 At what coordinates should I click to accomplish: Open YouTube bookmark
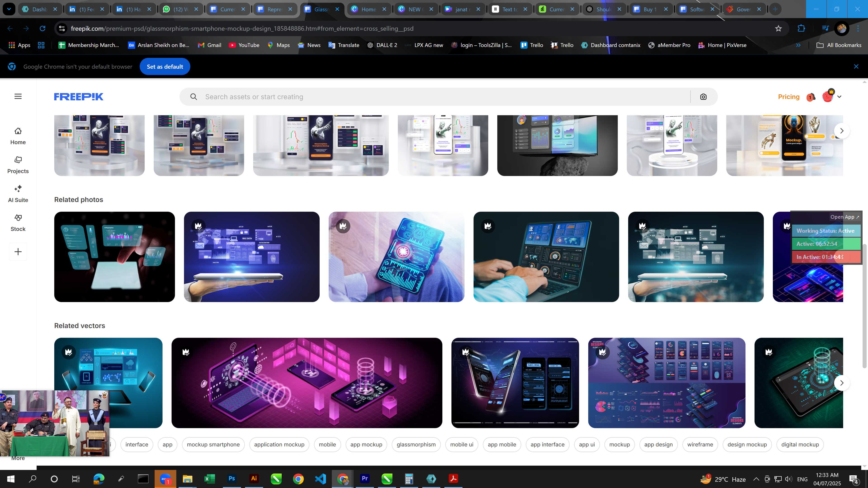(x=244, y=45)
